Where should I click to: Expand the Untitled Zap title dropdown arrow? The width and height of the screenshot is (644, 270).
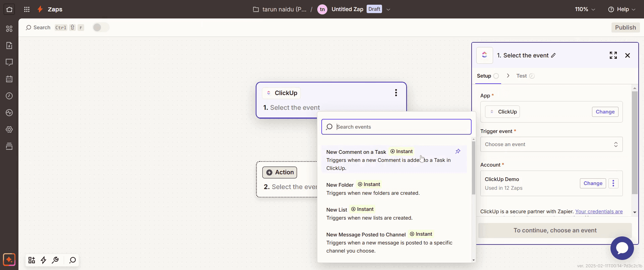pyautogui.click(x=388, y=9)
